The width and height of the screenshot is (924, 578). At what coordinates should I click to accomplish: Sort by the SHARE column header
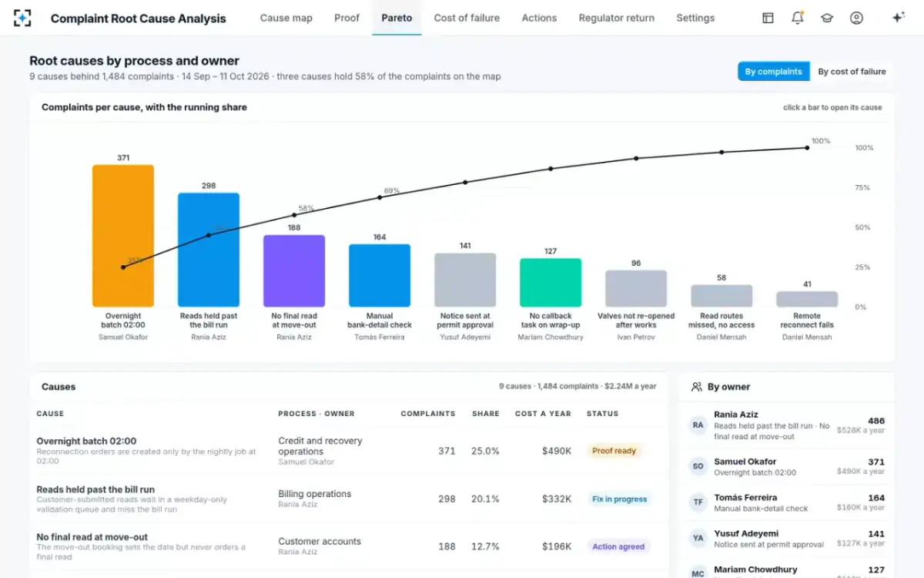[486, 414]
